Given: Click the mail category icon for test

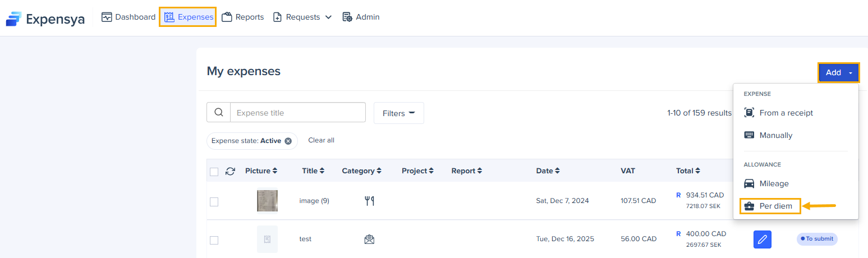Looking at the screenshot, I should (369, 239).
